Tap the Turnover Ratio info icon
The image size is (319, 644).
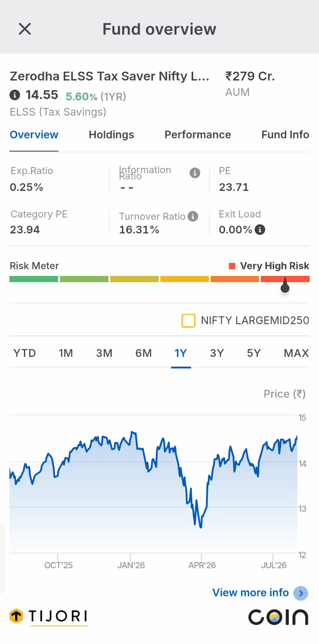192,216
